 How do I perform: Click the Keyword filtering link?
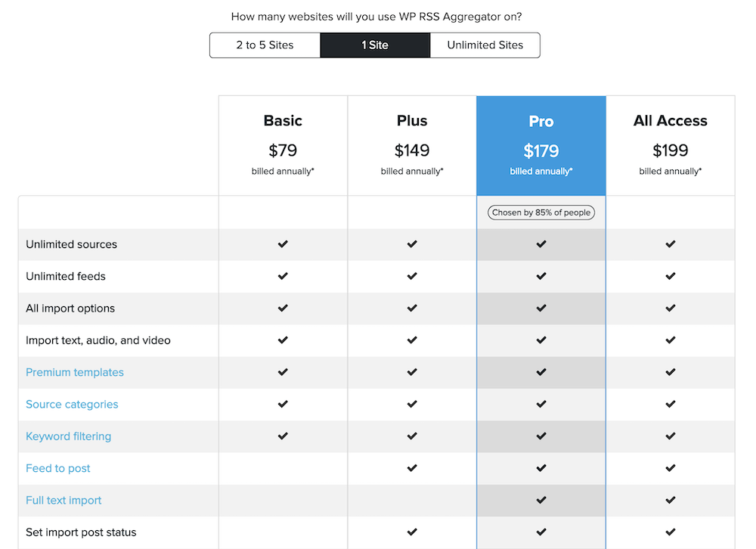(x=68, y=436)
